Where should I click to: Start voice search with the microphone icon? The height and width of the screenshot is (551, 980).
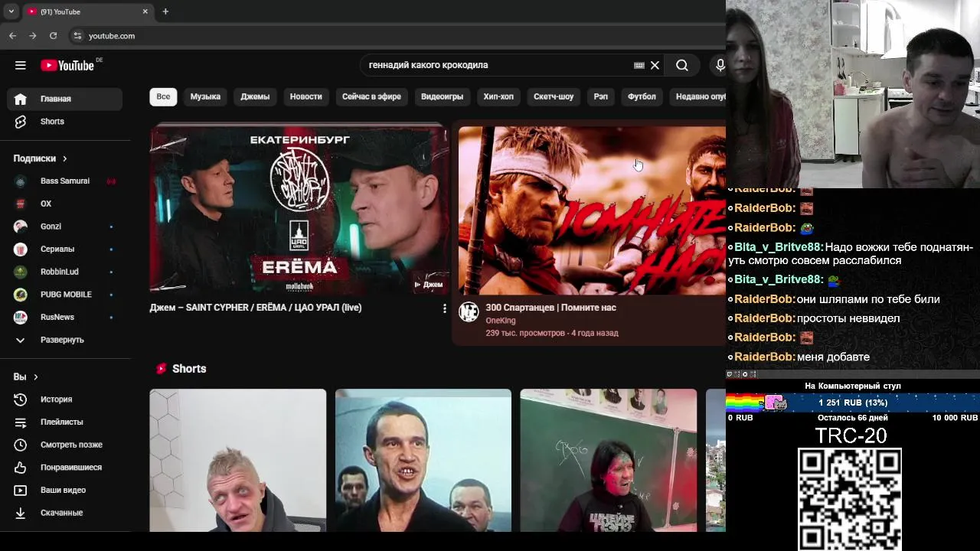pos(720,65)
